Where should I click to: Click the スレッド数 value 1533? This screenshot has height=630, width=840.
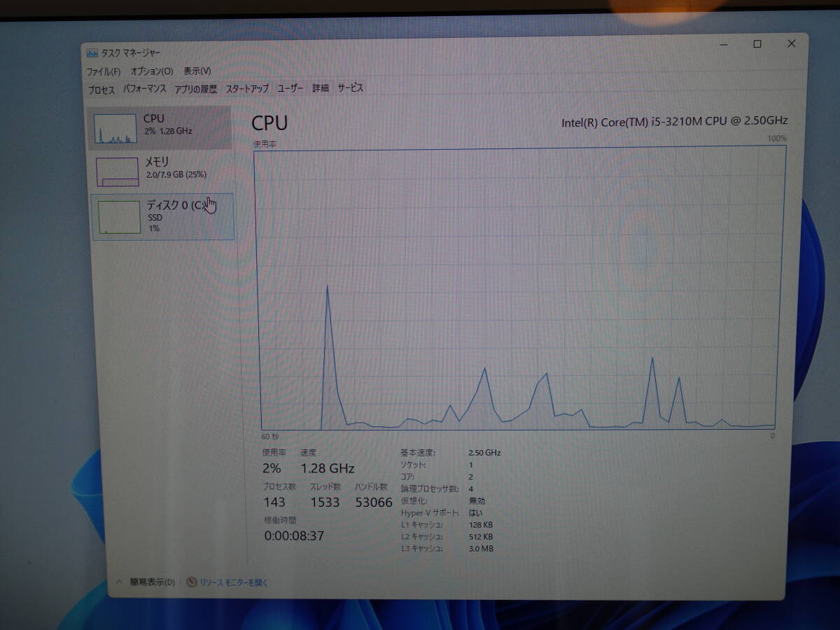pos(325,502)
